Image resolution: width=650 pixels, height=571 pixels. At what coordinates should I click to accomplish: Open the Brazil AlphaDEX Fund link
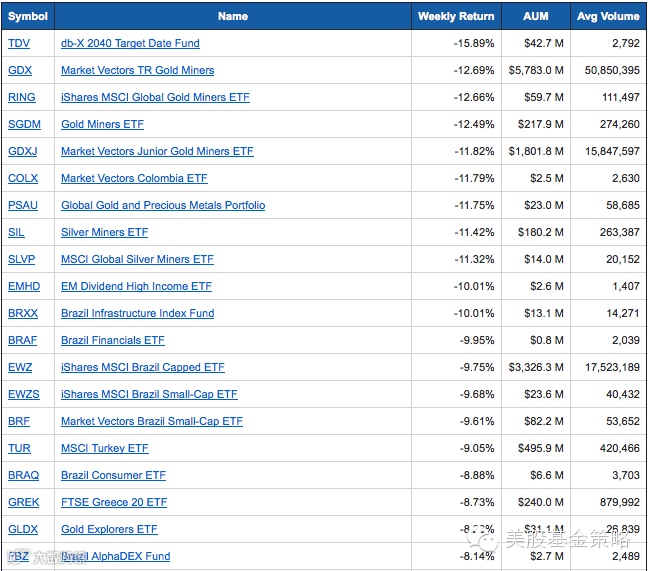(116, 556)
